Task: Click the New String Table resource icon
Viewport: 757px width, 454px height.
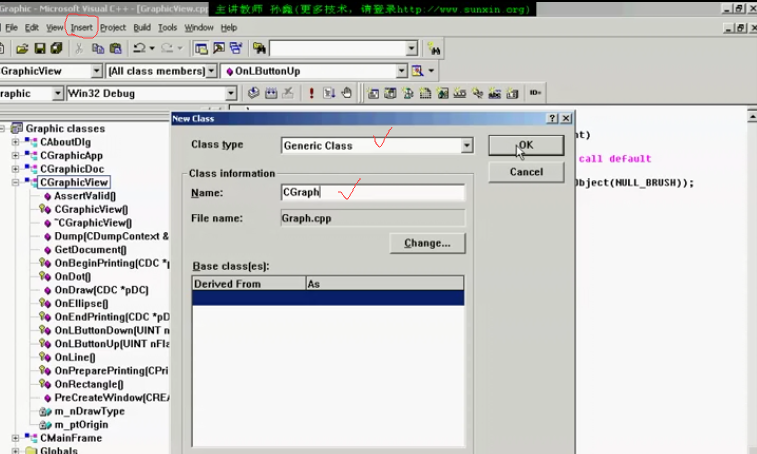Action: (495, 93)
